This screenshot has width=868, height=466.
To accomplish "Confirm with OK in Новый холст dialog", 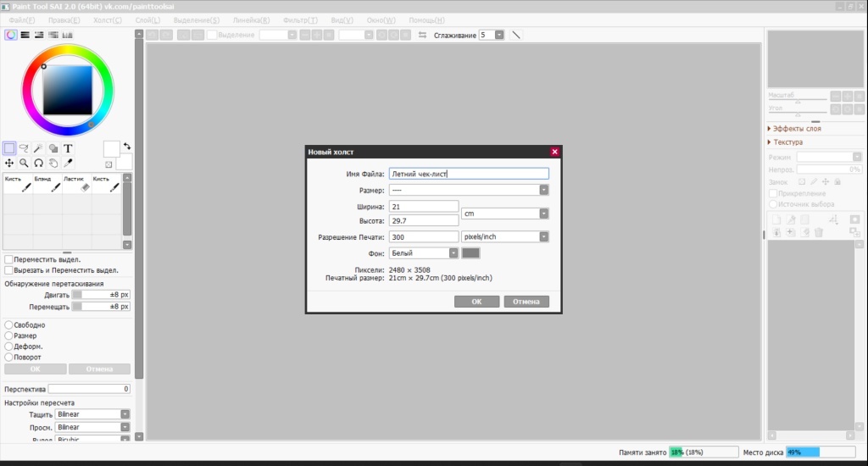I will [x=476, y=302].
